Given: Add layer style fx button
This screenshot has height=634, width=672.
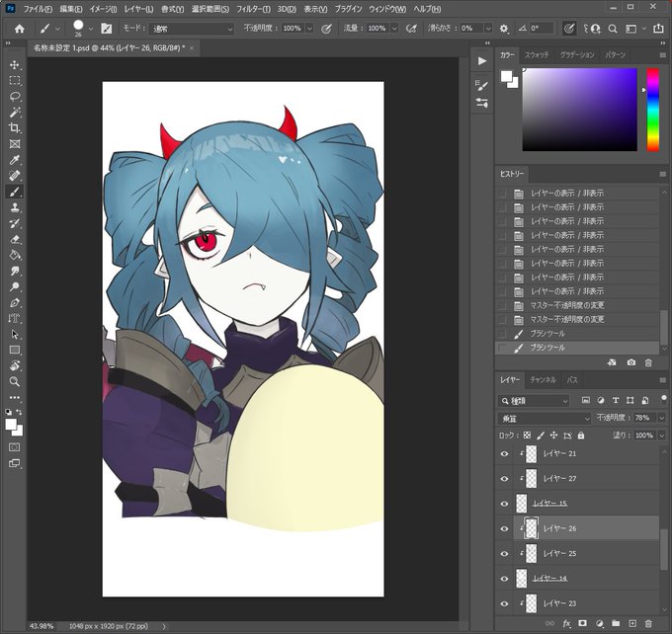Looking at the screenshot, I should (x=566, y=624).
